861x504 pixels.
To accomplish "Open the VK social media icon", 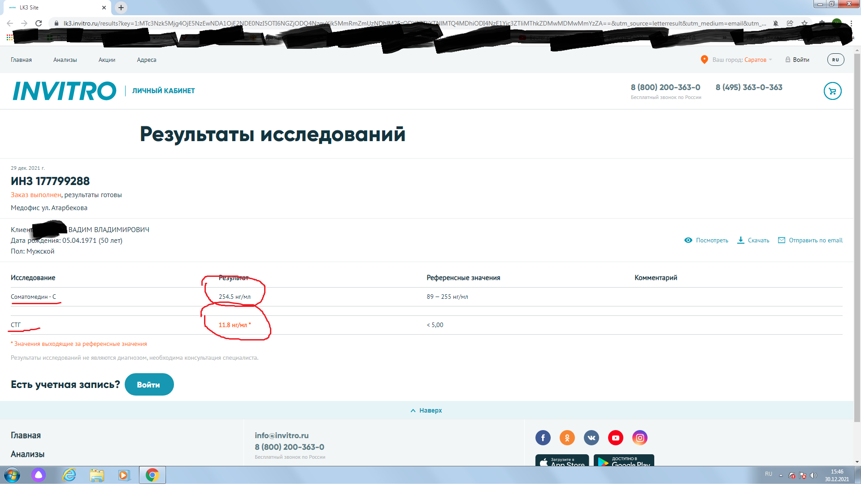I will 591,438.
